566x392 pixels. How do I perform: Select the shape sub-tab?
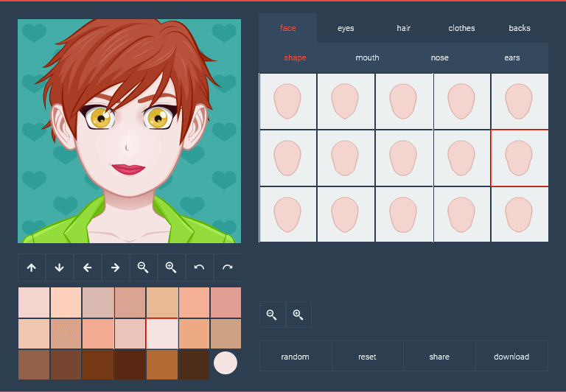click(x=295, y=57)
